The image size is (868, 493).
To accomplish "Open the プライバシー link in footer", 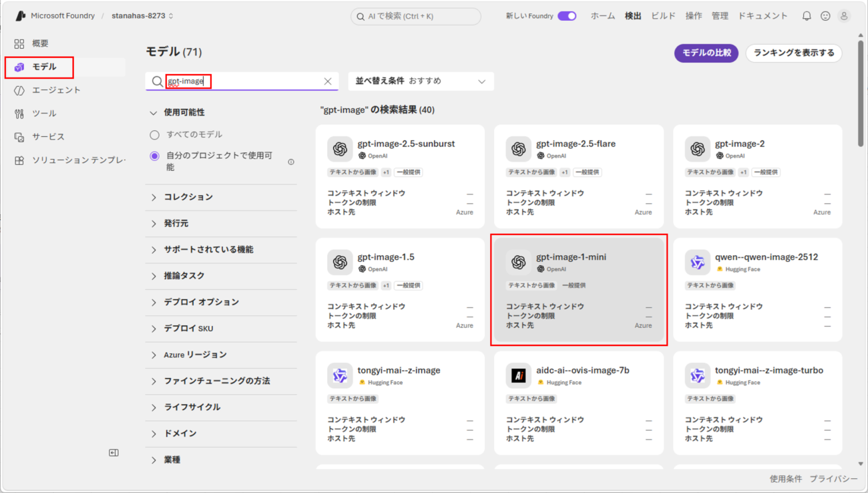I will pos(834,479).
